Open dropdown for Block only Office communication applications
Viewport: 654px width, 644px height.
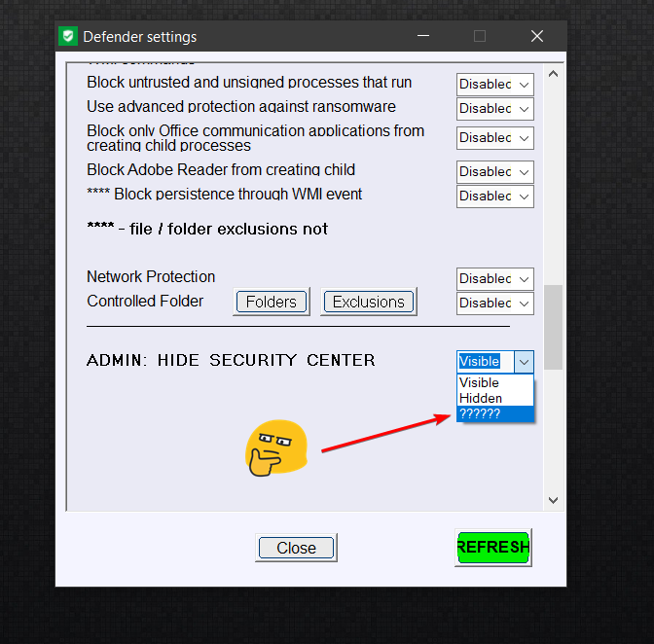tap(494, 138)
